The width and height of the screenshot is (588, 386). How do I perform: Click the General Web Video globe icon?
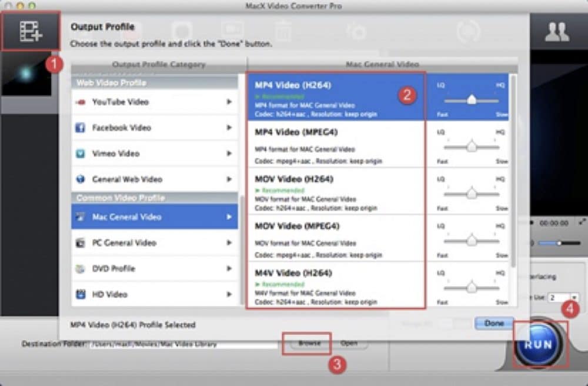pos(80,179)
